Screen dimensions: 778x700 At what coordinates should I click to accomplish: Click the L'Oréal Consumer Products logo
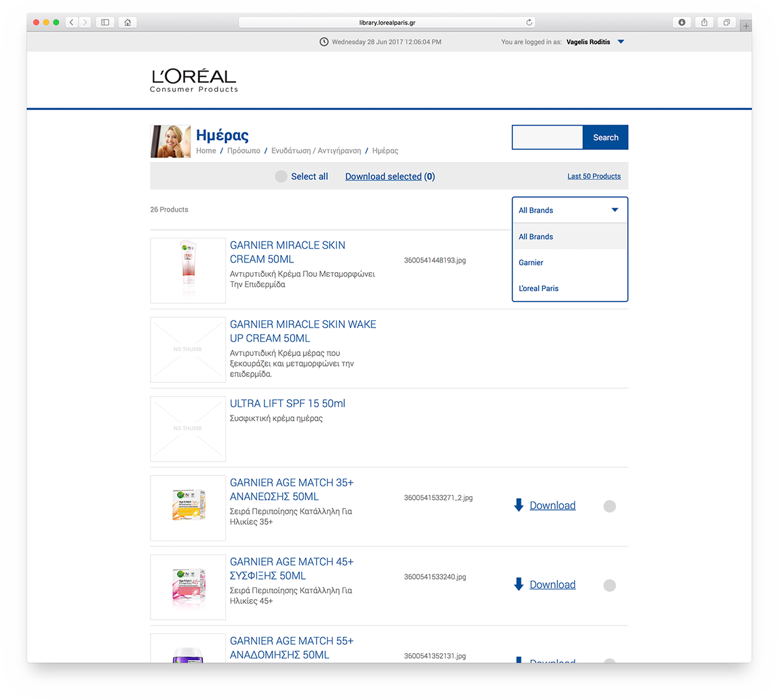194,80
